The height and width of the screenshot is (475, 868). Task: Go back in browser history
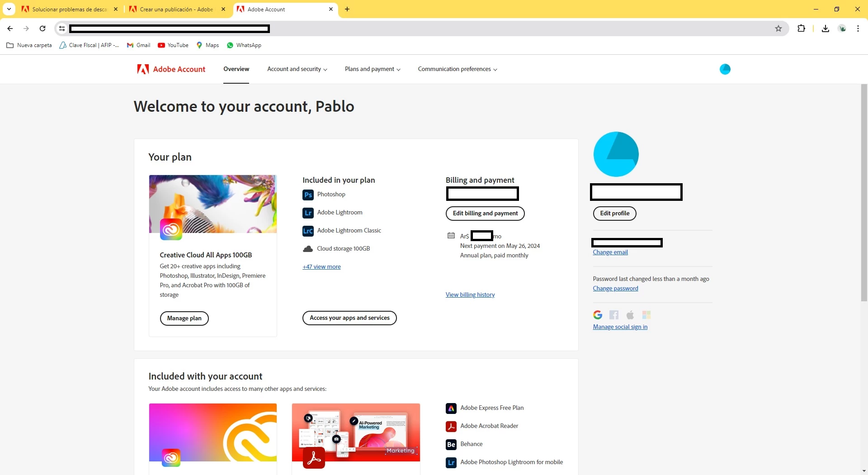pyautogui.click(x=10, y=28)
